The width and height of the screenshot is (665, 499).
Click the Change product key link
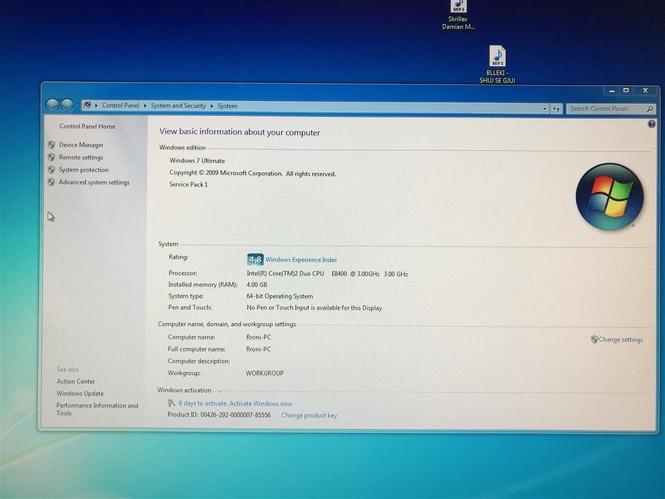point(309,415)
